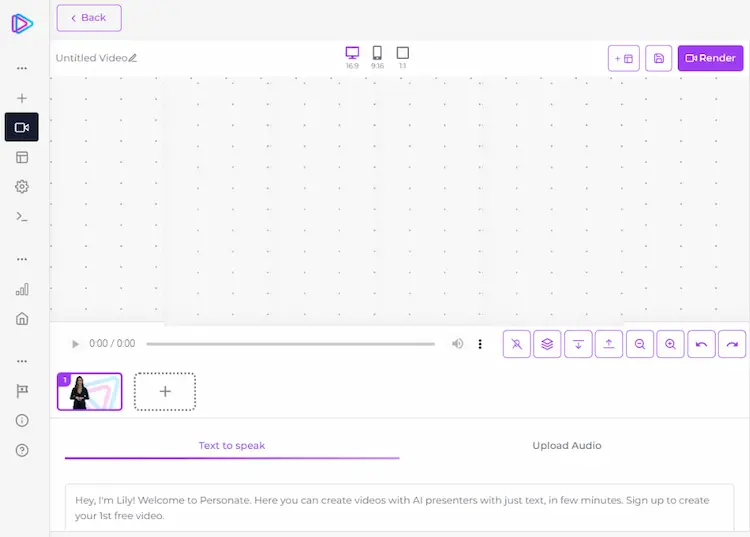The width and height of the screenshot is (750, 537).
Task: Click the Render button
Action: tap(710, 58)
